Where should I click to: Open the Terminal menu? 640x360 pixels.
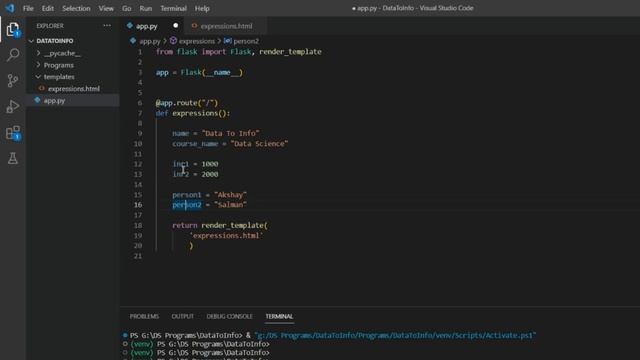(x=173, y=8)
